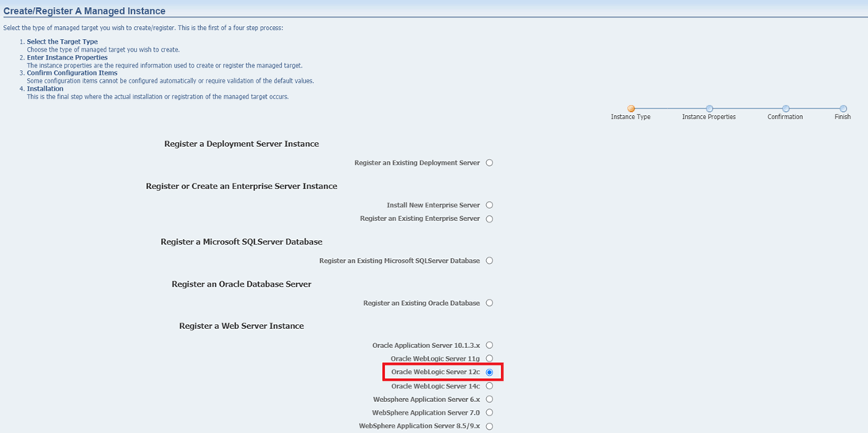
Task: Click Enter Instance Properties step heading
Action: (67, 57)
